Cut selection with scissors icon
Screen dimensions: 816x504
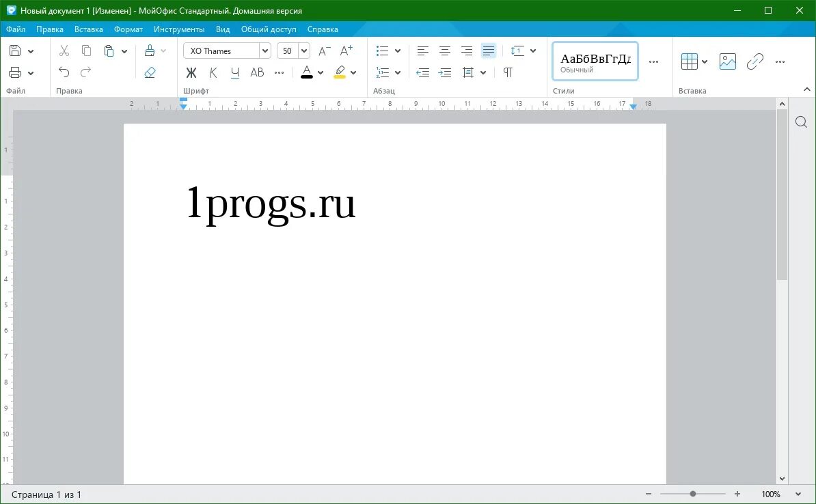pyautogui.click(x=64, y=51)
